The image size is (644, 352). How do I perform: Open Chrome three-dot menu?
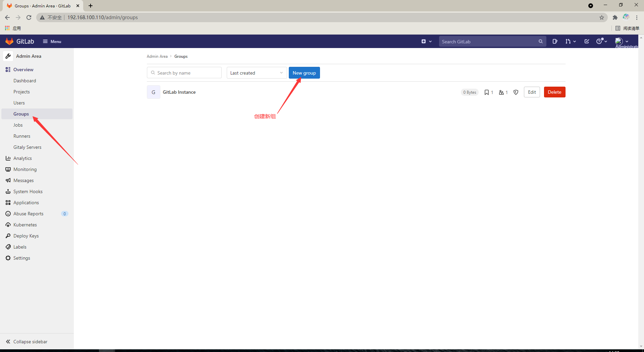click(x=637, y=17)
